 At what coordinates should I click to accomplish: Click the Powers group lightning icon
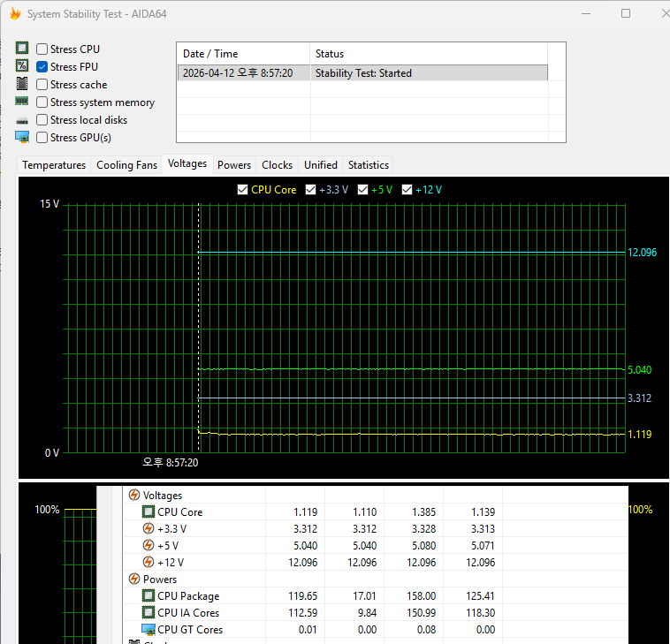pyautogui.click(x=133, y=579)
